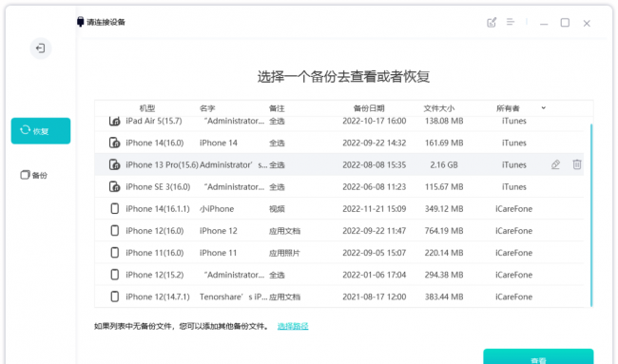This screenshot has height=364, width=618.
Task: Click iTunes owner in iPhone SE 3 row
Action: pos(514,186)
